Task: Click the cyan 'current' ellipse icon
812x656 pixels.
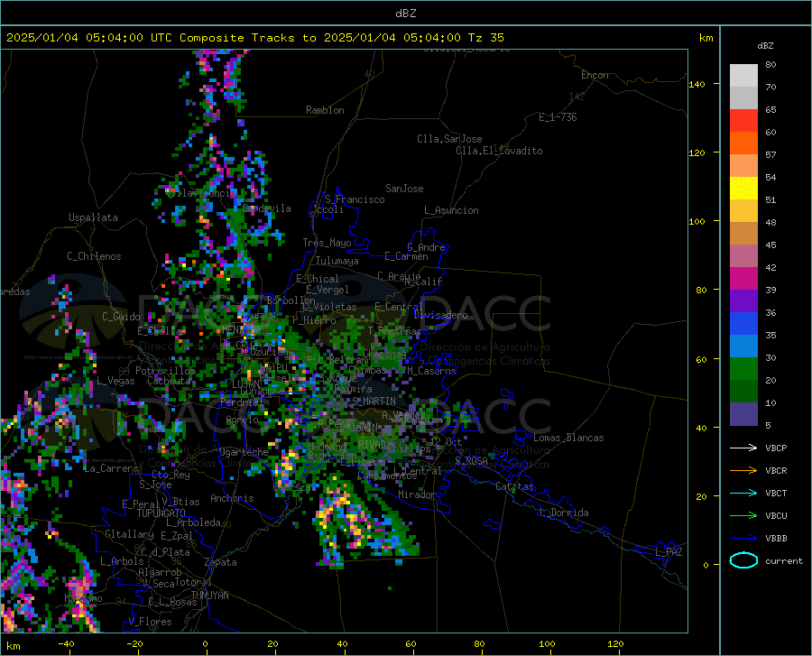Action: (743, 560)
